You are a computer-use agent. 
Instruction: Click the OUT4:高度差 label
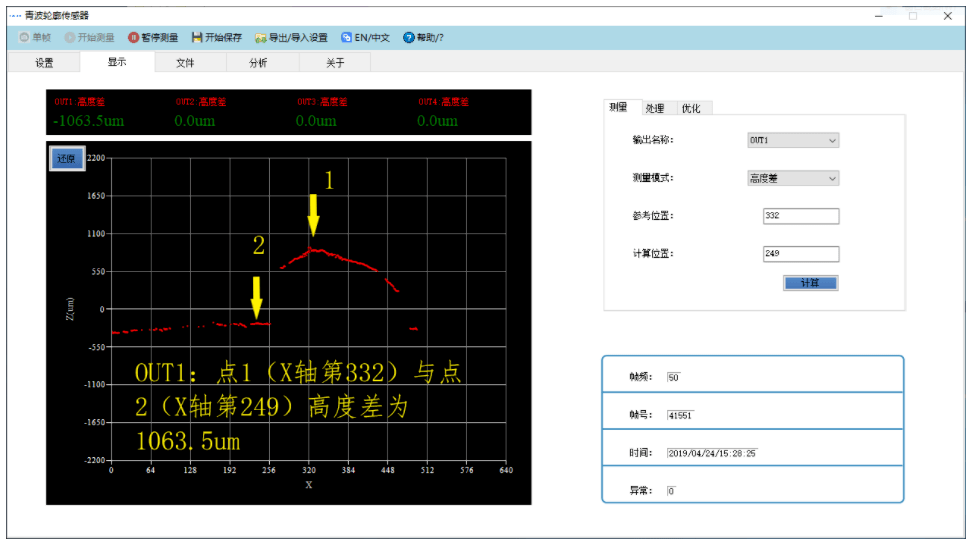[444, 102]
